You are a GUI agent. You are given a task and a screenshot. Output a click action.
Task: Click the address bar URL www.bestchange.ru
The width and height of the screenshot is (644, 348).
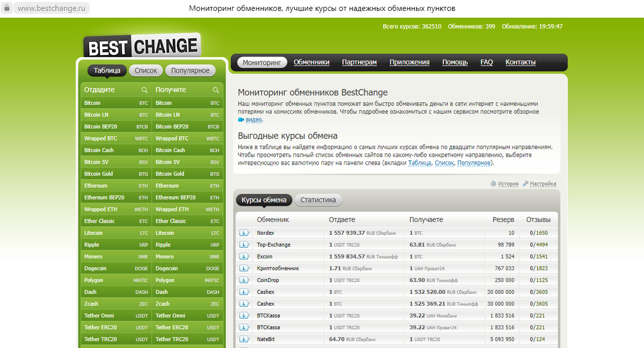(51, 9)
